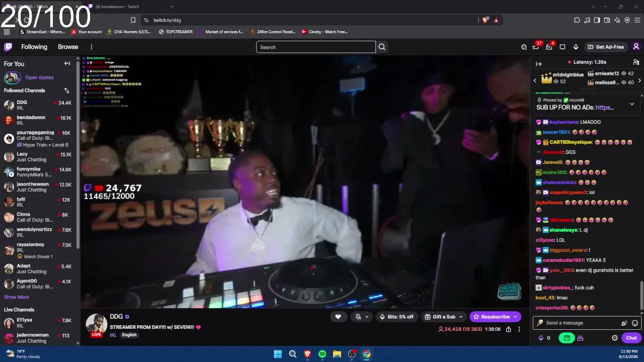644x362 pixels.
Task: Open the TOPSTREAMER bookmark
Action: (x=176, y=32)
